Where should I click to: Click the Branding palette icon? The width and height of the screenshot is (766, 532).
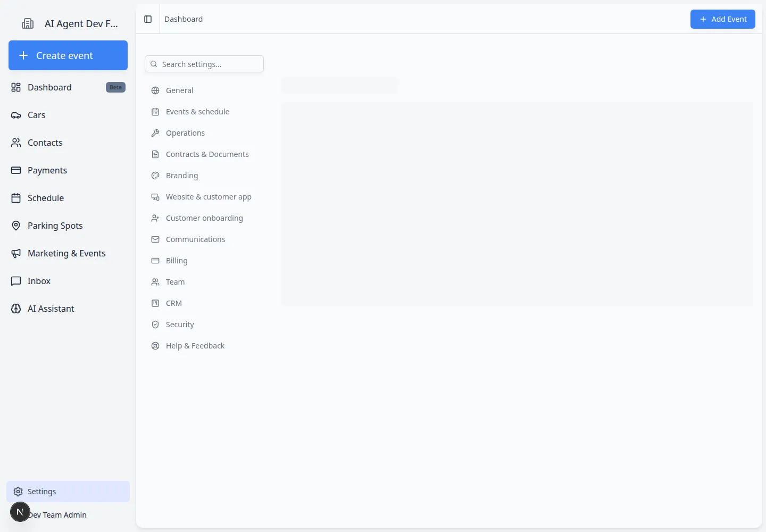coord(155,176)
